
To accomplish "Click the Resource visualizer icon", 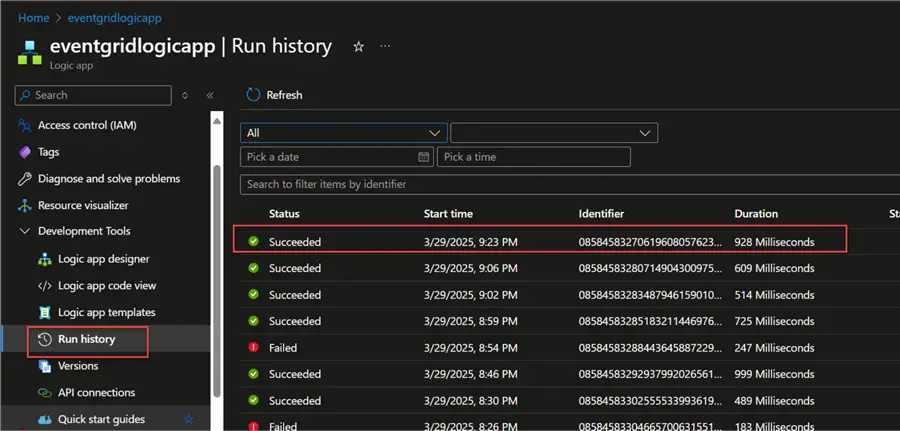I will click(x=24, y=205).
